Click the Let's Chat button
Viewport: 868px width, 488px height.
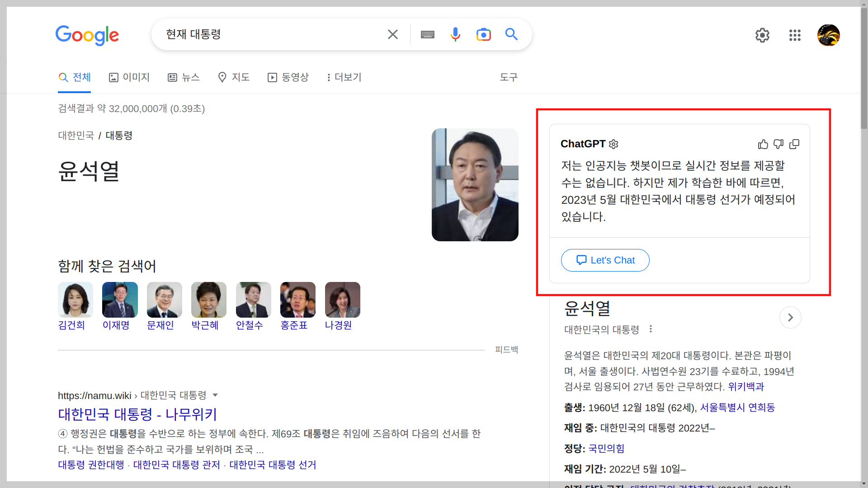[x=605, y=260]
